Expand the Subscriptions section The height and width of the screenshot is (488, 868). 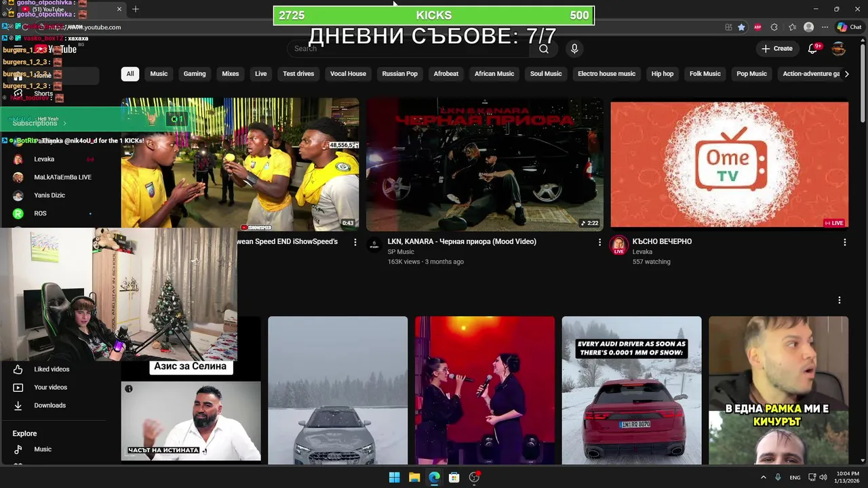coord(39,123)
